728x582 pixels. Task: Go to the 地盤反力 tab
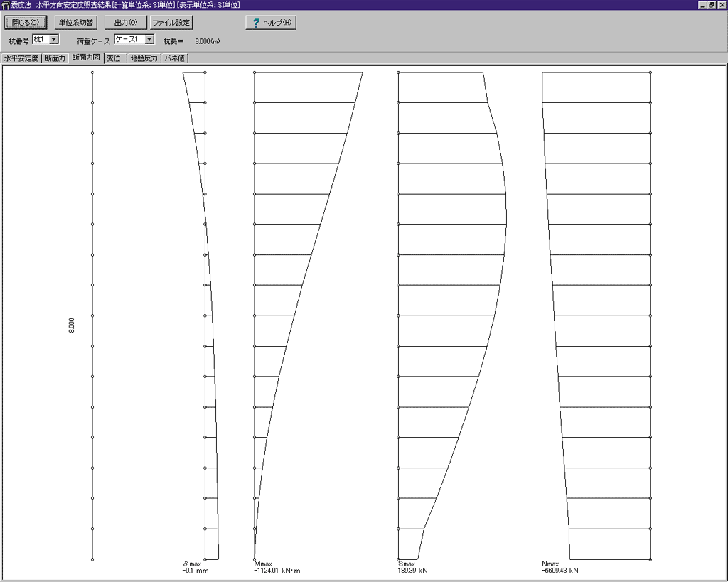coord(144,59)
